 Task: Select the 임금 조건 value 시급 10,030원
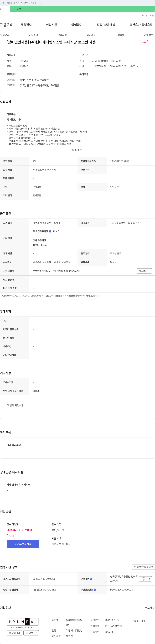coord(126,223)
